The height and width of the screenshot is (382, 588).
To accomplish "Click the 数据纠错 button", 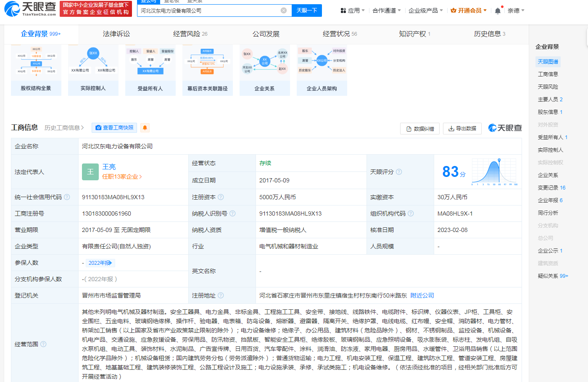I will tap(420, 129).
